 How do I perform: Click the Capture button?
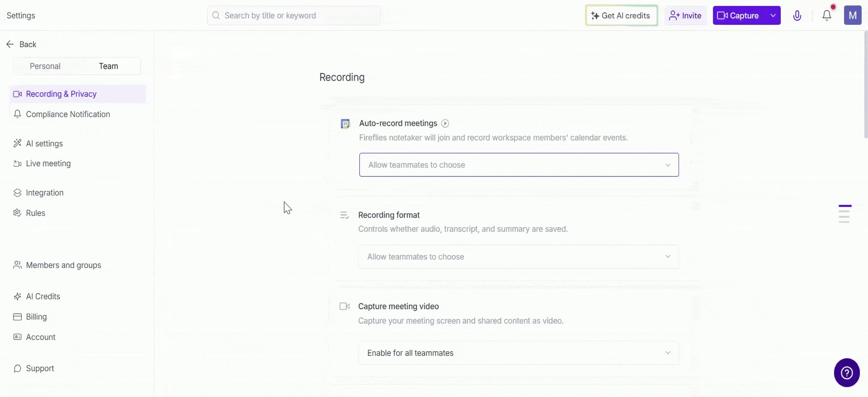point(739,15)
